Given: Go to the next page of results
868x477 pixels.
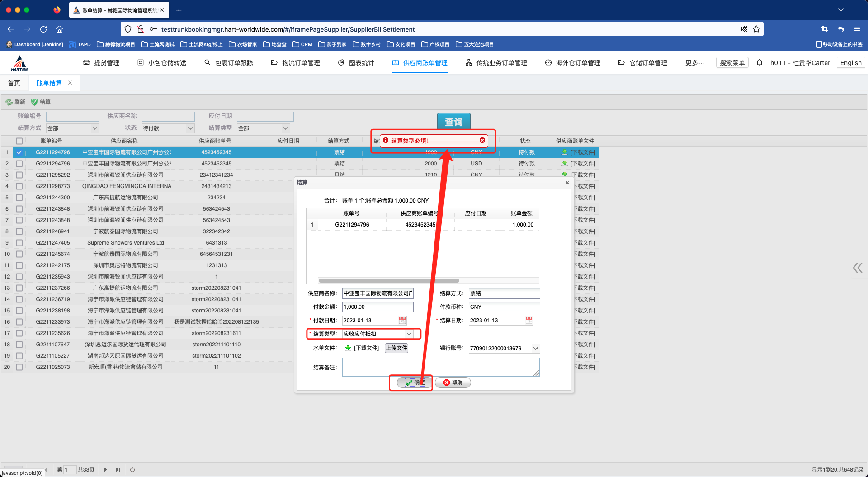Looking at the screenshot, I should click(x=105, y=470).
